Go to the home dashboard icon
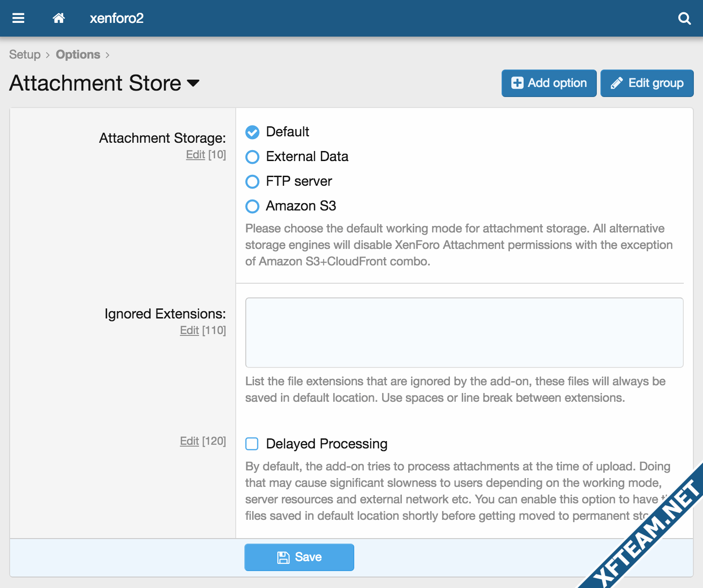The width and height of the screenshot is (703, 588). tap(59, 18)
